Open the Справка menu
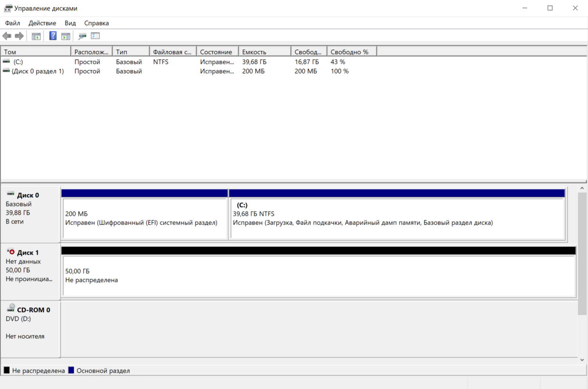This screenshot has height=389, width=588. point(96,23)
